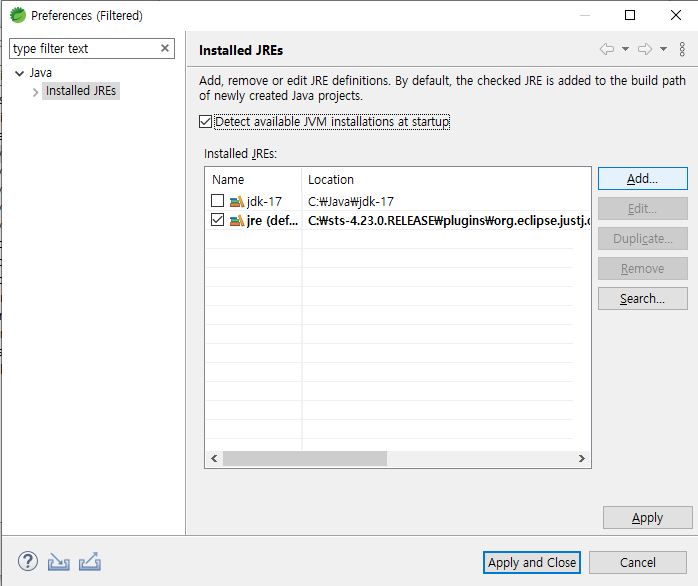Select Installed JREs in the tree
This screenshot has height=586, width=698.
point(81,91)
